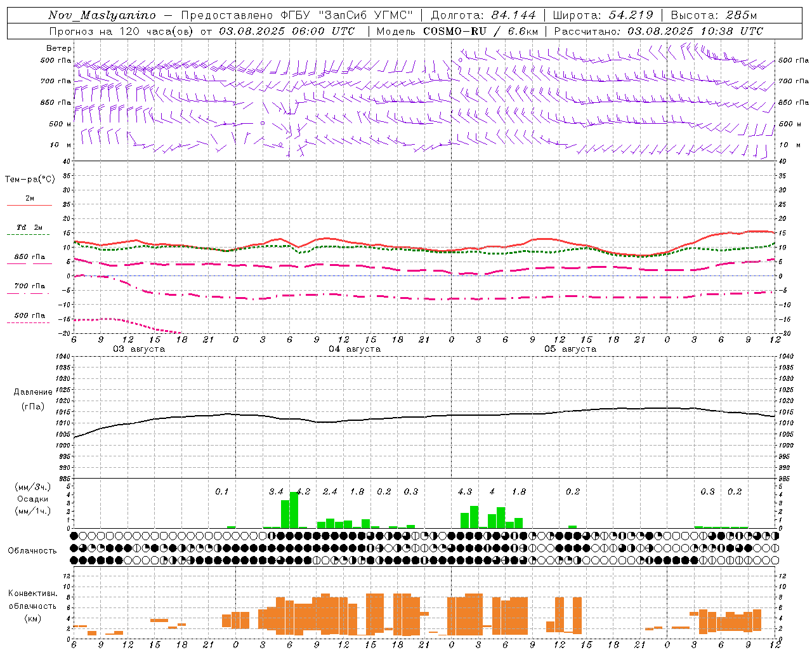The image size is (812, 650).
Task: Click the '500 м' wind level label on left
Action: 60,124
